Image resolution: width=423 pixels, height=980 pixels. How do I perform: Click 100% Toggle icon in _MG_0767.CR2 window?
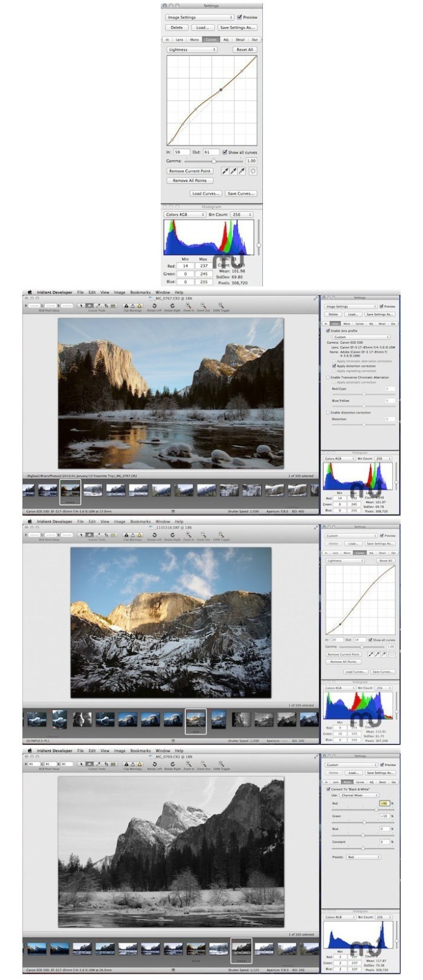[x=221, y=306]
